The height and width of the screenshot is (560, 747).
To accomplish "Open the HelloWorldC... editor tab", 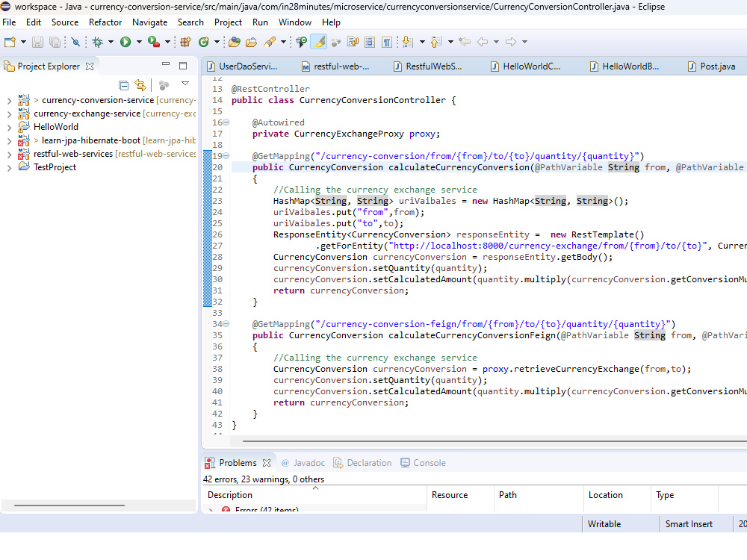I will click(x=531, y=66).
